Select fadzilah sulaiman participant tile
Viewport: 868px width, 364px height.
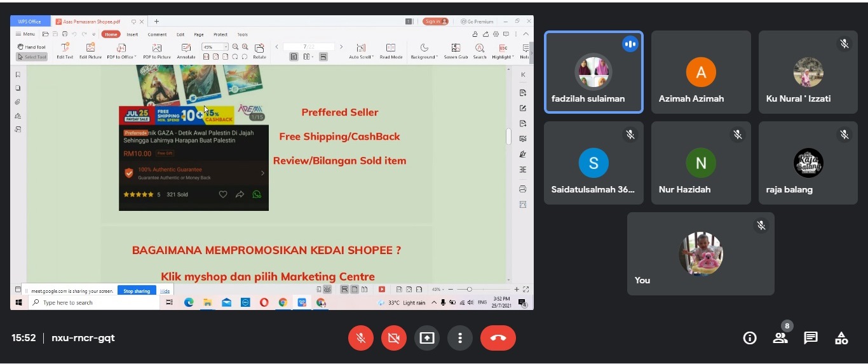(593, 72)
